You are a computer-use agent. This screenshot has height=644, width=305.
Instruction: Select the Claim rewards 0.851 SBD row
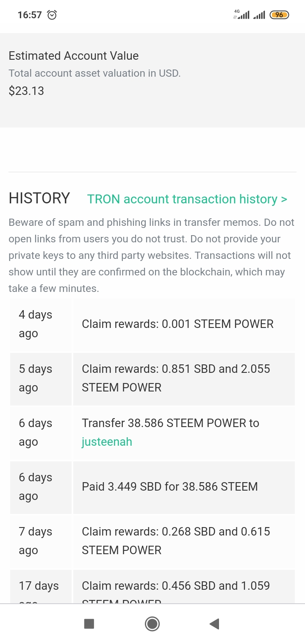tap(152, 378)
